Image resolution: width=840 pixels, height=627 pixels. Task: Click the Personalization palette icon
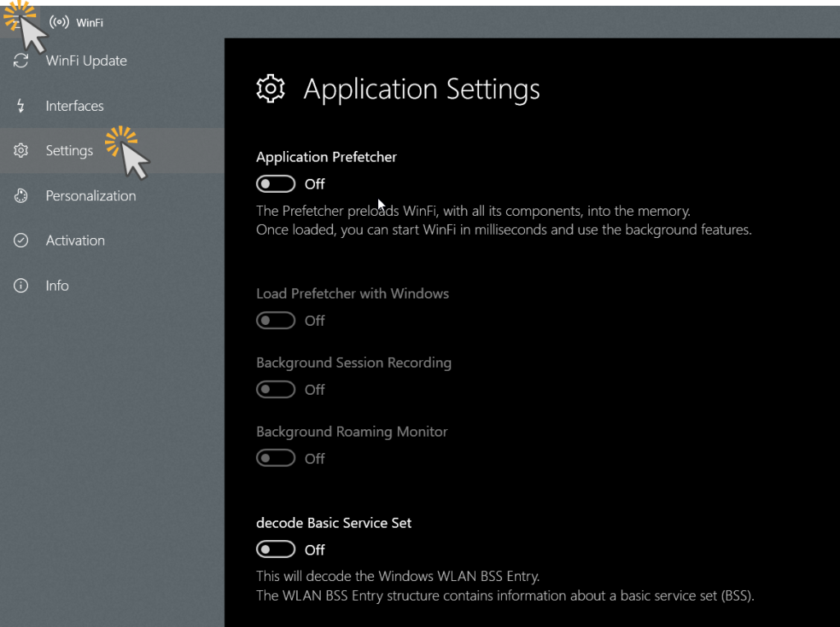coord(21,196)
